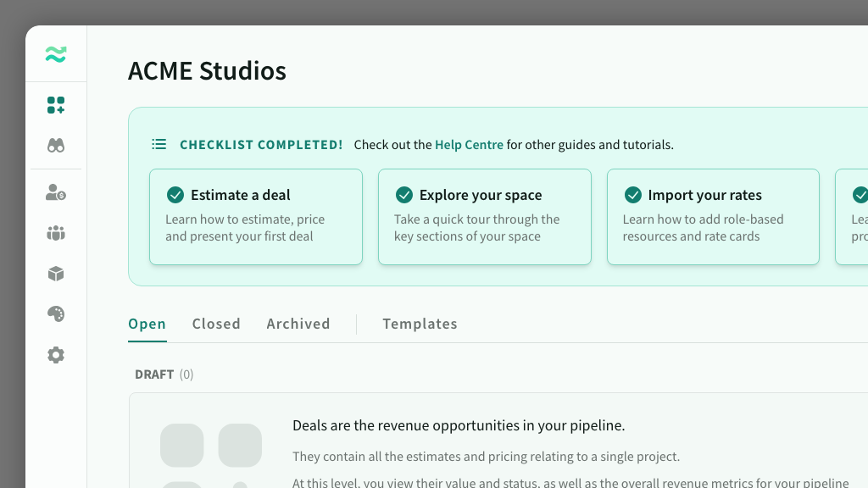Click the ACME Studios page title
This screenshot has height=488, width=868.
[207, 71]
